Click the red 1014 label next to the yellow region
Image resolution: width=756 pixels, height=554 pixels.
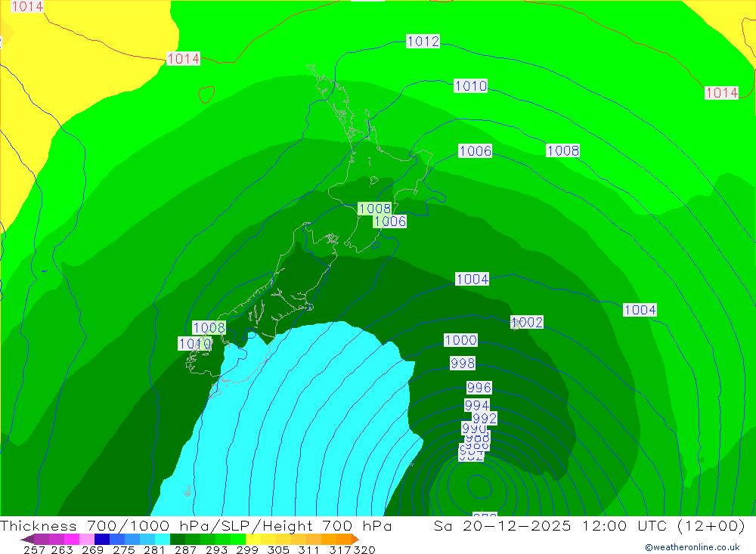click(x=183, y=59)
